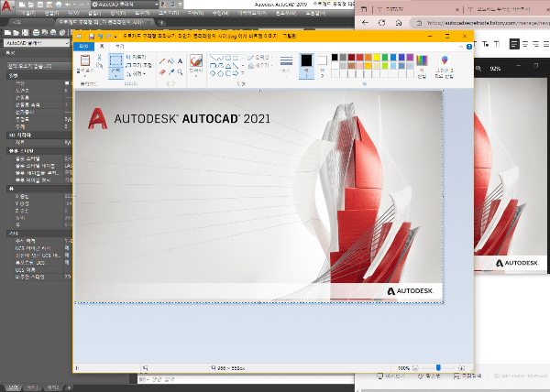Click the Cut scissors icon in Paint

point(100,58)
